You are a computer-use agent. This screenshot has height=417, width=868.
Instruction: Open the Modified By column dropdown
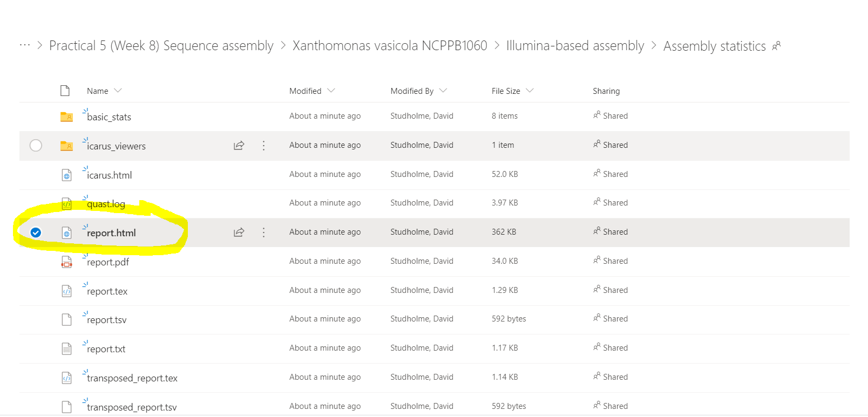443,91
